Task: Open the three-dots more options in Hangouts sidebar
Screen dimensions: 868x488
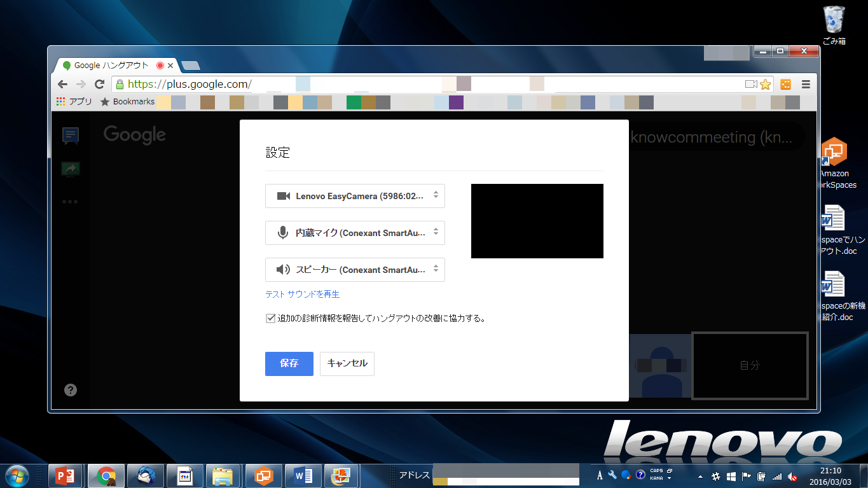Action: [70, 202]
